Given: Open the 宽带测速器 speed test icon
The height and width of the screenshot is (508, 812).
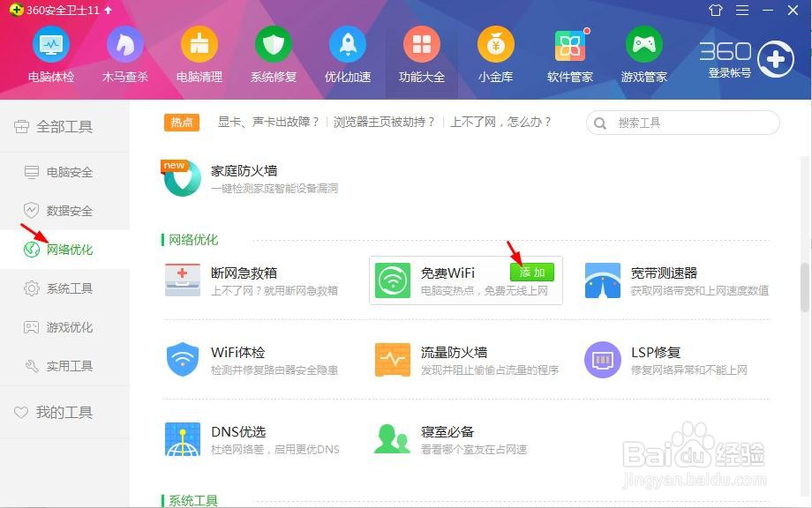Looking at the screenshot, I should pos(602,280).
